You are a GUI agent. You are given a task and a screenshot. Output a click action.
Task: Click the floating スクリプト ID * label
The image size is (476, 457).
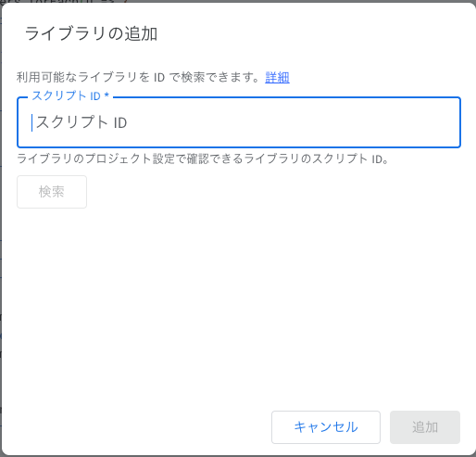[70, 96]
